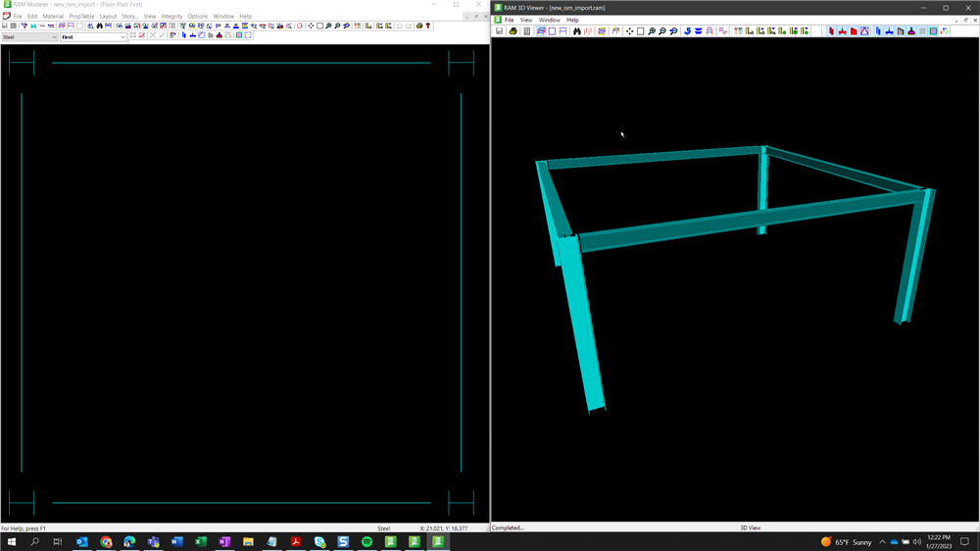The image size is (980, 551).
Task: Toggle the purple foundation display in 3D Viewer
Action: click(911, 31)
